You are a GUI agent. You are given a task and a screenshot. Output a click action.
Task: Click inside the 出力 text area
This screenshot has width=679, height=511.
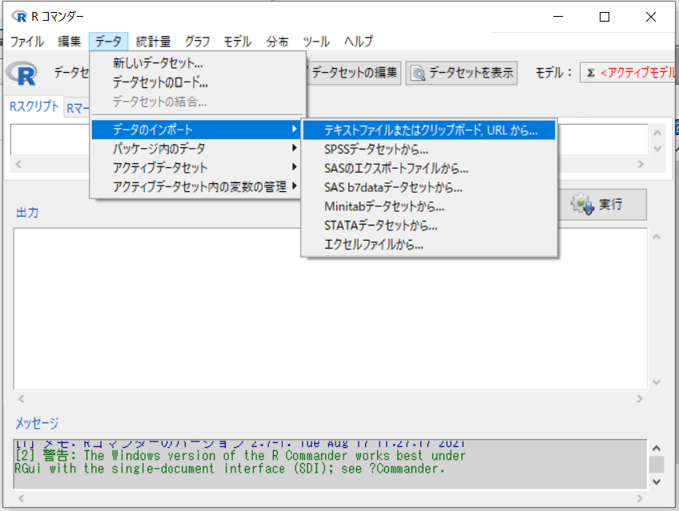pyautogui.click(x=330, y=308)
